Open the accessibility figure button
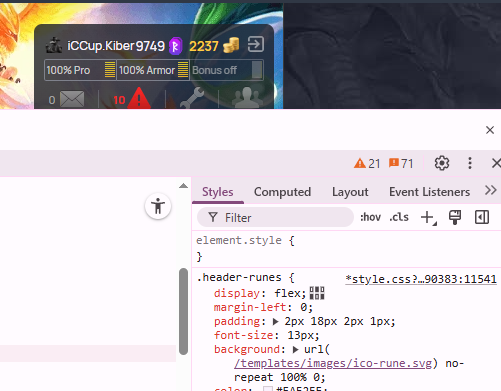 click(158, 206)
